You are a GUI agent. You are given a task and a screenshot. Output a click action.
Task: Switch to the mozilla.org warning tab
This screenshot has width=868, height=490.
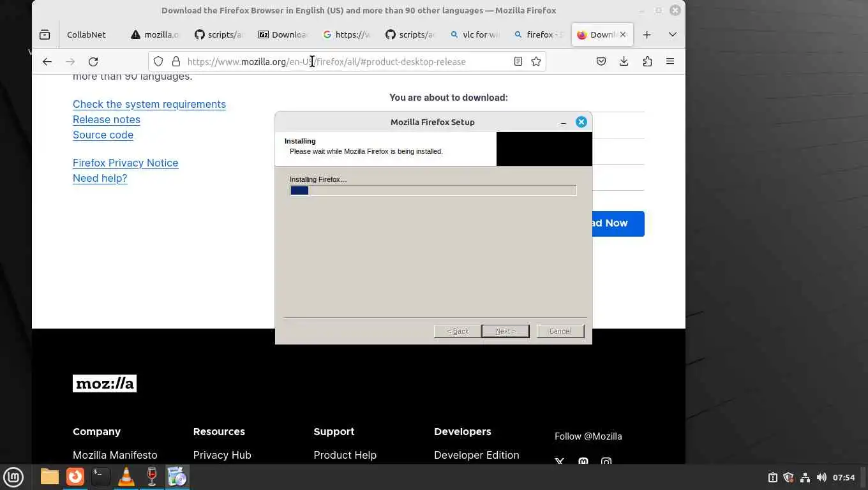155,34
